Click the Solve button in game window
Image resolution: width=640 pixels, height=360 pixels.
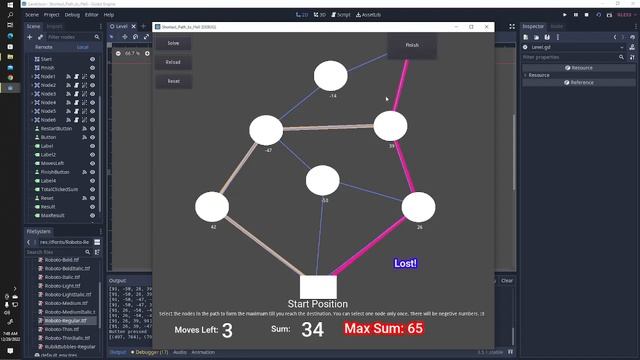[173, 43]
